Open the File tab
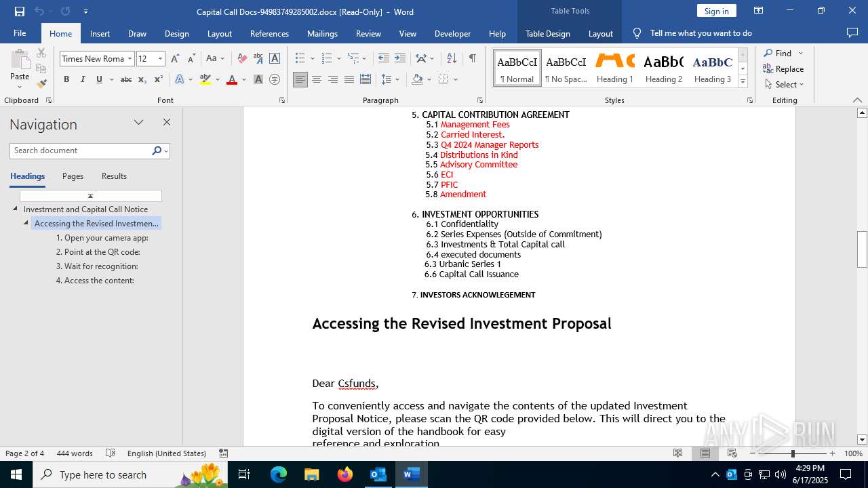The height and width of the screenshot is (488, 868). [20, 33]
